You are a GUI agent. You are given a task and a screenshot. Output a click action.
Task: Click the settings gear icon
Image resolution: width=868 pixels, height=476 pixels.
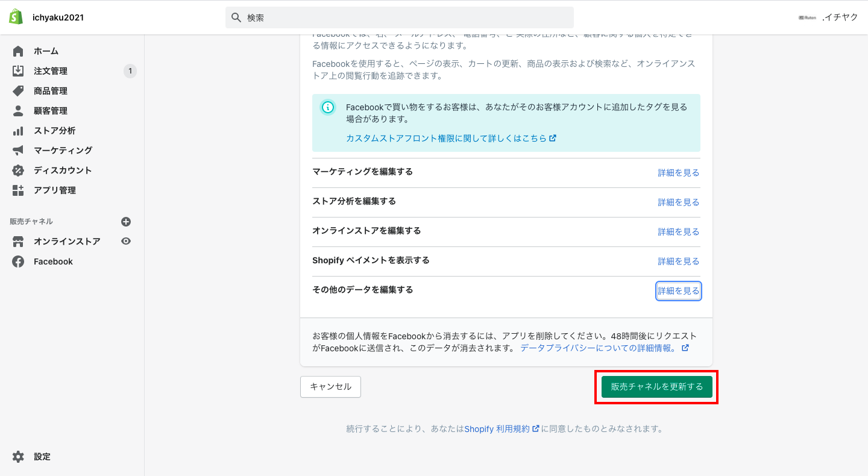(18, 457)
